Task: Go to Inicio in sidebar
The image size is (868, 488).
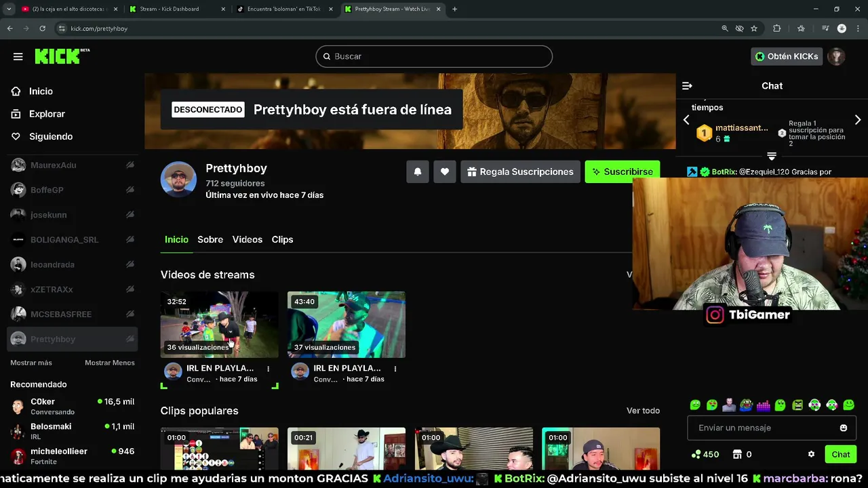Action: point(41,91)
